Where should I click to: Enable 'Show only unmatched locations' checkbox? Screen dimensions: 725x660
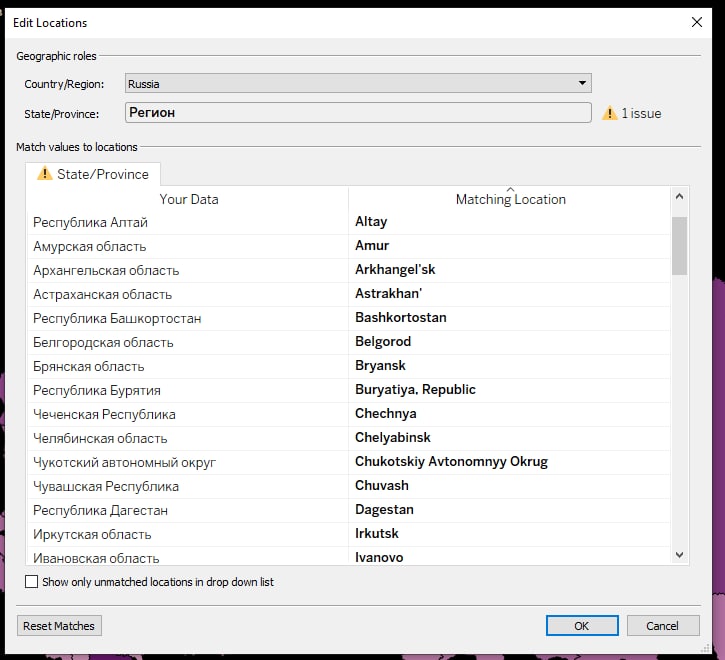click(32, 581)
